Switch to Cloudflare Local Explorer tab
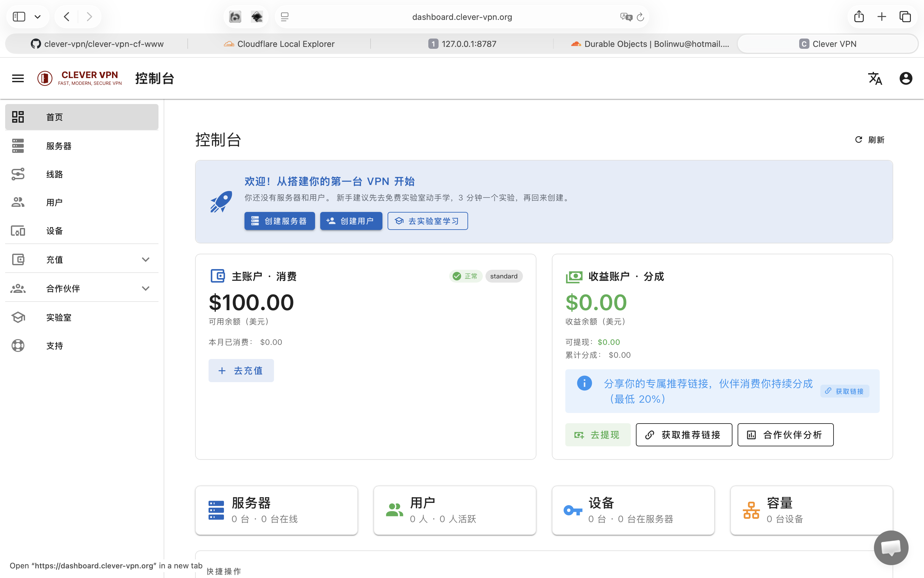924x578 pixels. click(x=279, y=44)
